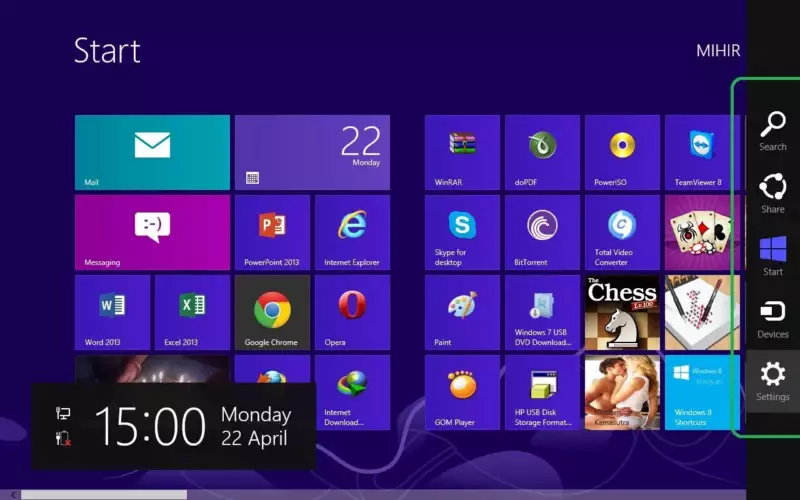Click the Start charm
Image resolution: width=800 pixels, height=500 pixels.
773,256
